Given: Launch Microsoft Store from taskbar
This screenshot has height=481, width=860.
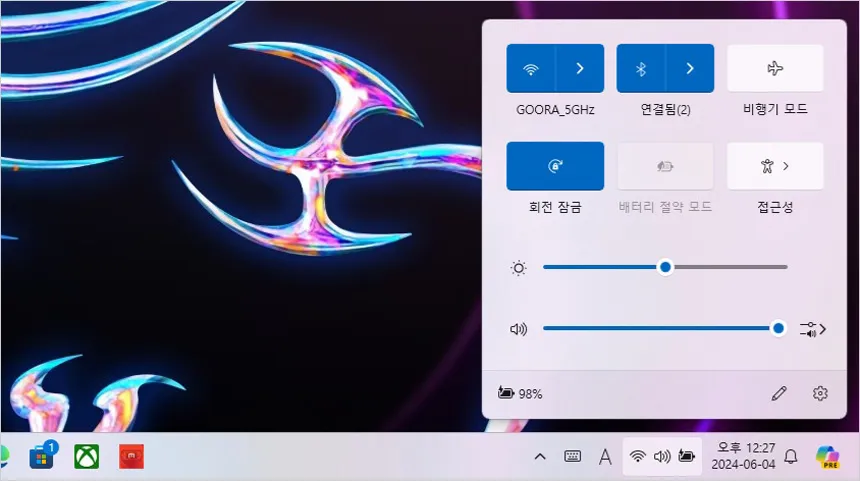Looking at the screenshot, I should 42,456.
